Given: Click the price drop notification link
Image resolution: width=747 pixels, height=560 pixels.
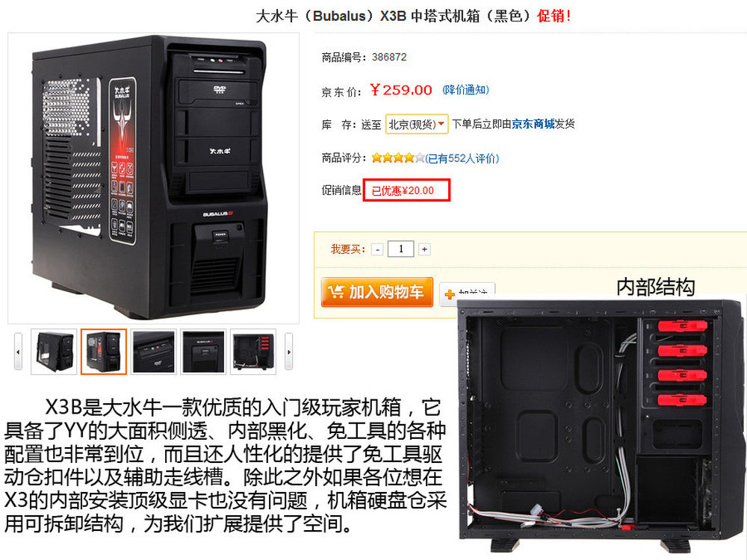Looking at the screenshot, I should tap(465, 90).
